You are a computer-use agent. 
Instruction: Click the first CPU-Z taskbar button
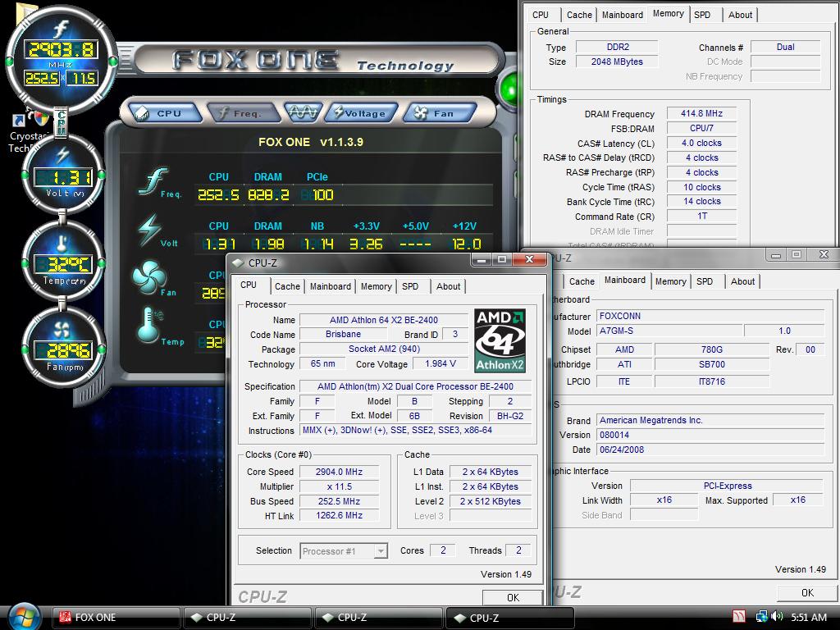pyautogui.click(x=247, y=617)
